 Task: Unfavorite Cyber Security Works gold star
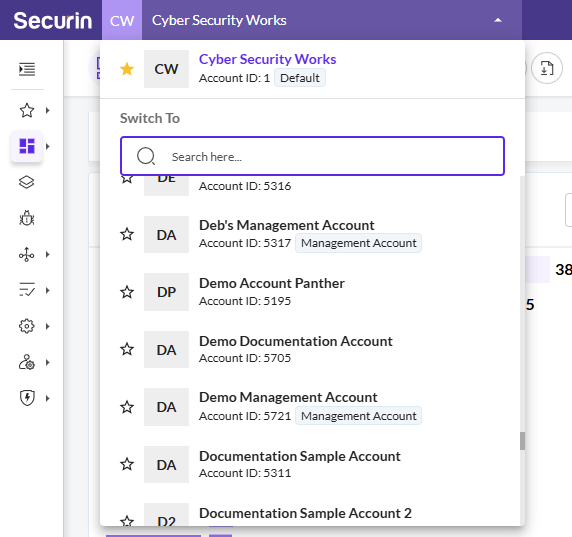[x=127, y=69]
